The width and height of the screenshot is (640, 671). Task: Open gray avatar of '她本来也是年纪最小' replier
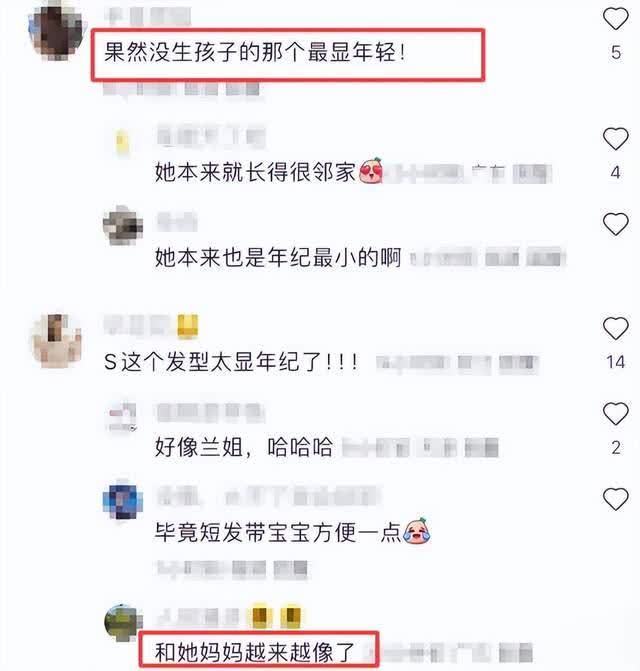click(x=123, y=226)
